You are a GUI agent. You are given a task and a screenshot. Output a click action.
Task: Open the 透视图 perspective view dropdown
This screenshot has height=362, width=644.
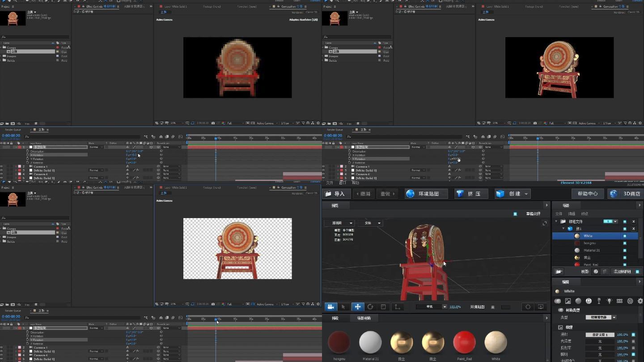tap(339, 223)
